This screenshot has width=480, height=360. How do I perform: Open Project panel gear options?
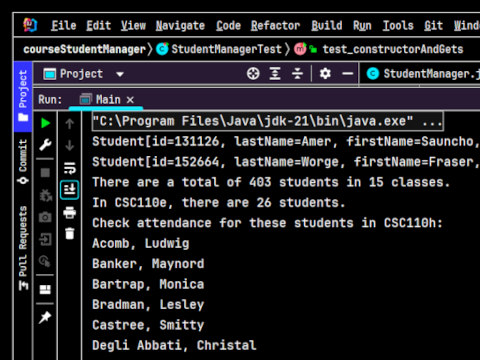click(325, 74)
